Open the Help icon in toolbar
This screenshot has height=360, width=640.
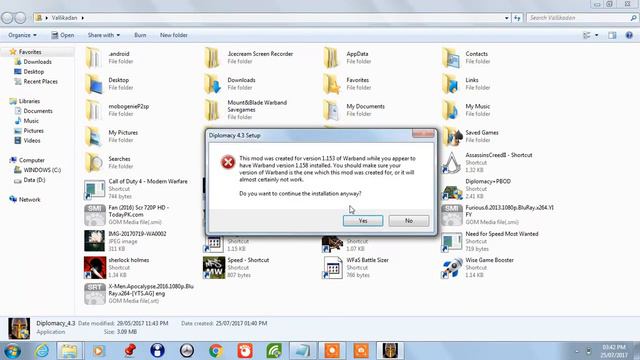coord(629,36)
